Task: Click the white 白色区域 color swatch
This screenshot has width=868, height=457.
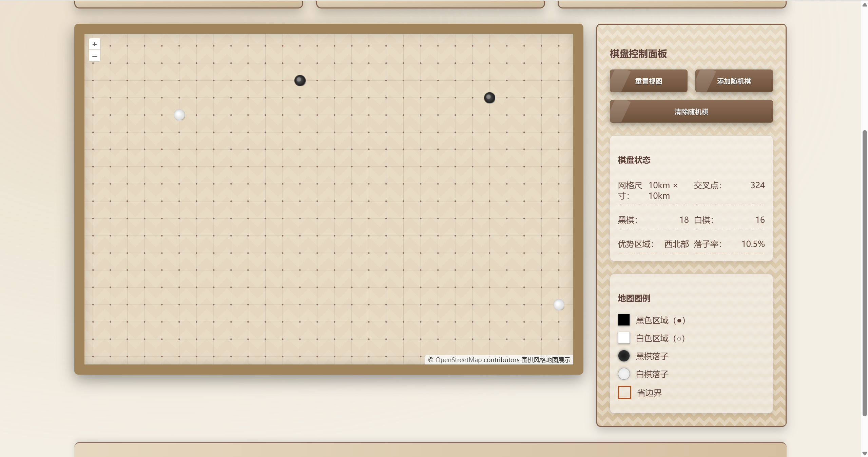Action: (623, 338)
